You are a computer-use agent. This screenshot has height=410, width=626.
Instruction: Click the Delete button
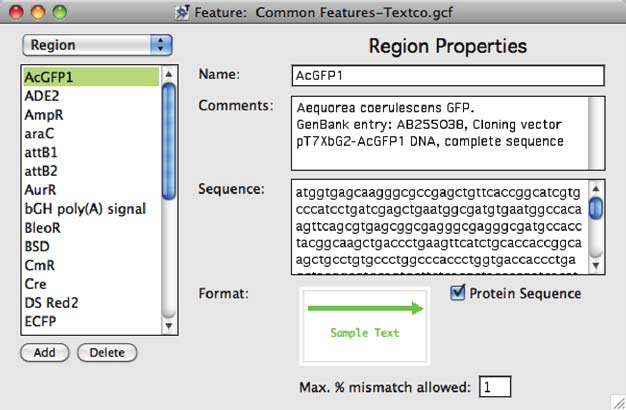pos(107,353)
